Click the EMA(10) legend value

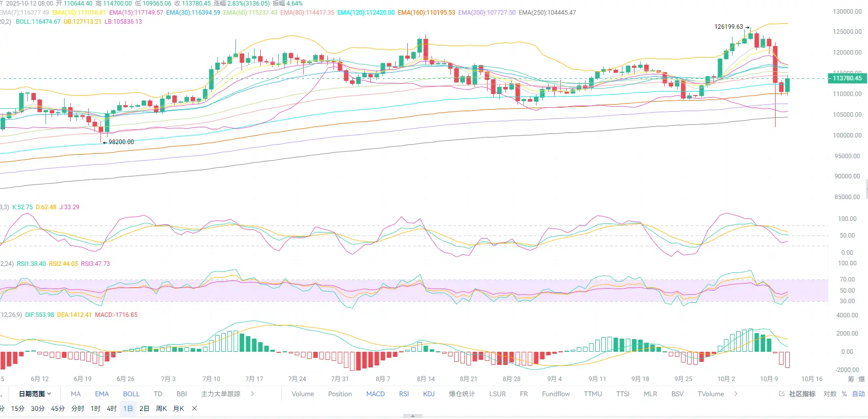(79, 13)
